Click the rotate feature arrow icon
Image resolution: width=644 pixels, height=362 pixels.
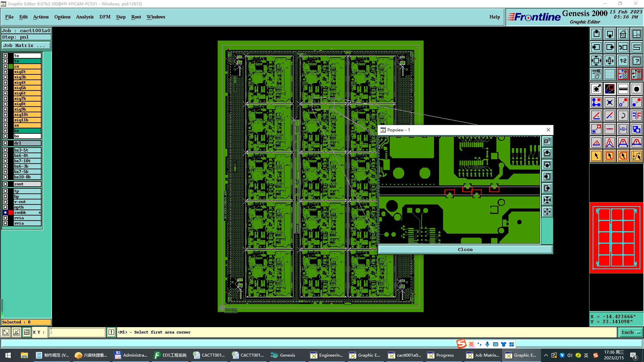click(x=623, y=116)
